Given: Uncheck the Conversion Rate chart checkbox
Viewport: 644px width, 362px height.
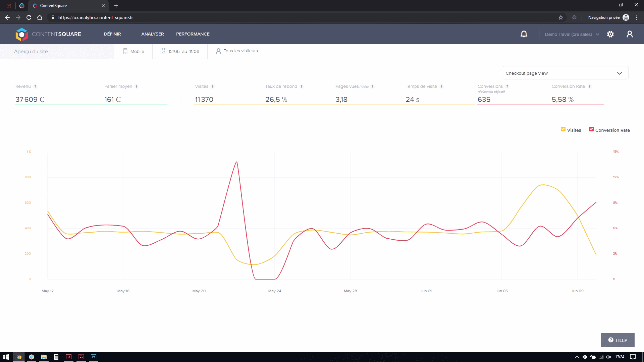Looking at the screenshot, I should click(591, 129).
